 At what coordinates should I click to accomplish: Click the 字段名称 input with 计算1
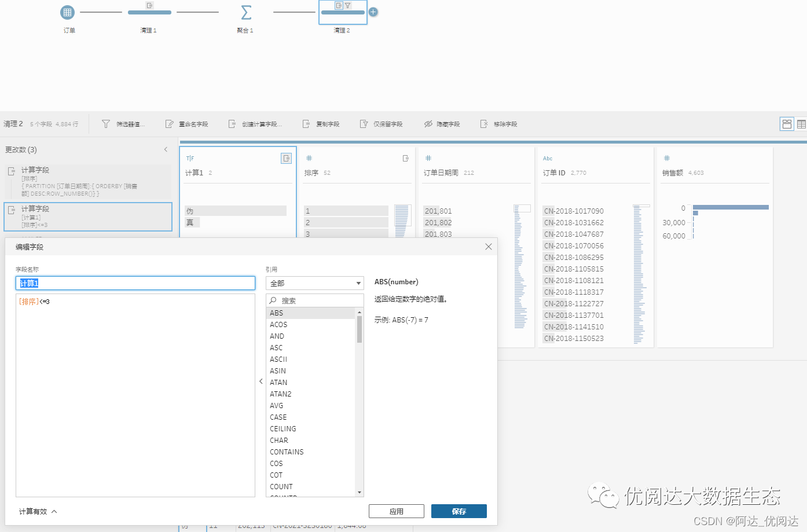135,283
